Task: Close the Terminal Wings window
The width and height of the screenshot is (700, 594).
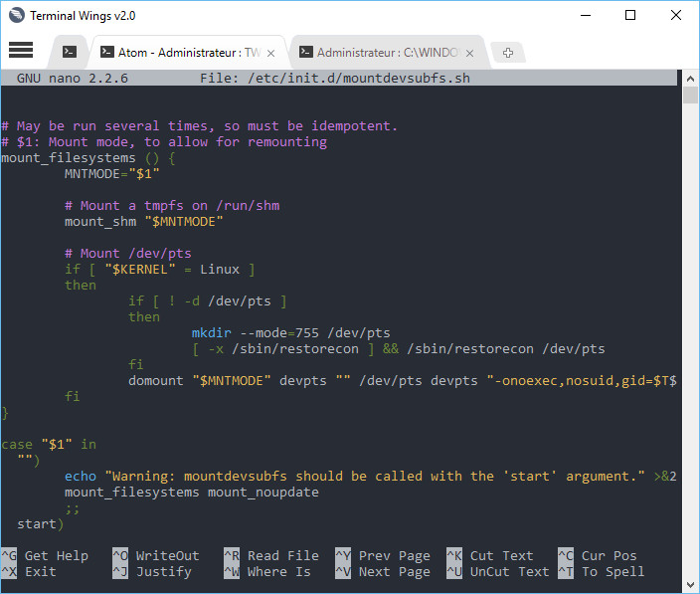Action: [x=676, y=15]
